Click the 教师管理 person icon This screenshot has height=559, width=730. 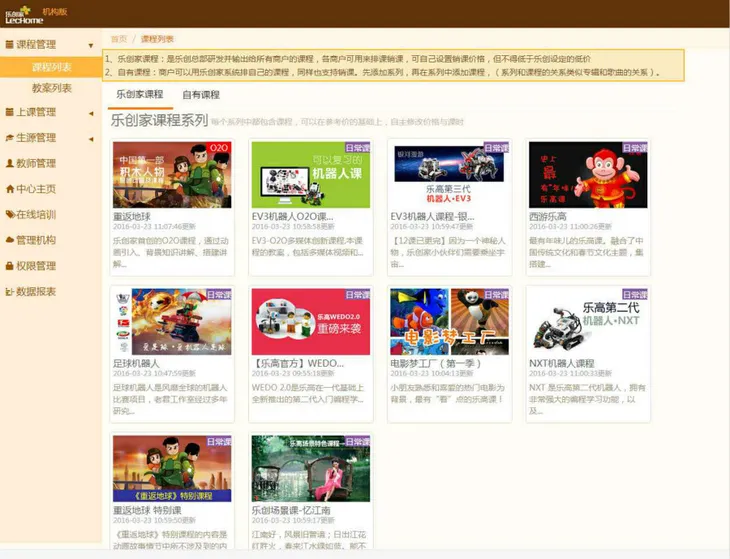point(9,163)
